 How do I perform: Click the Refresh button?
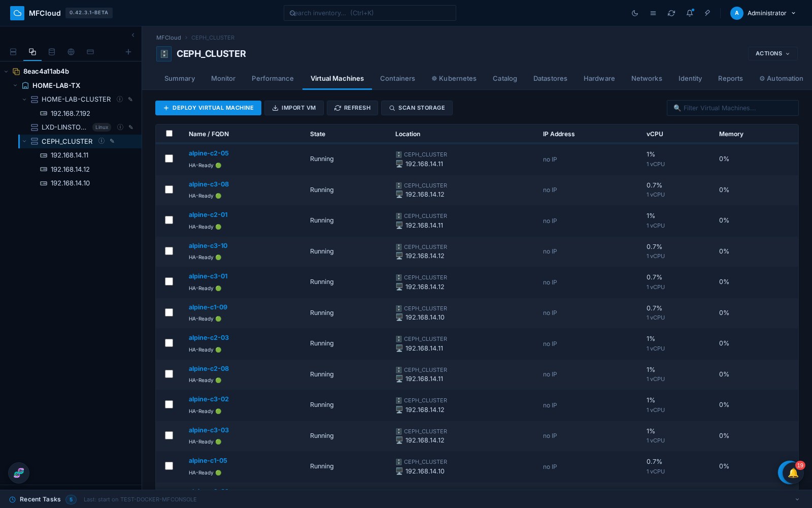pyautogui.click(x=352, y=108)
